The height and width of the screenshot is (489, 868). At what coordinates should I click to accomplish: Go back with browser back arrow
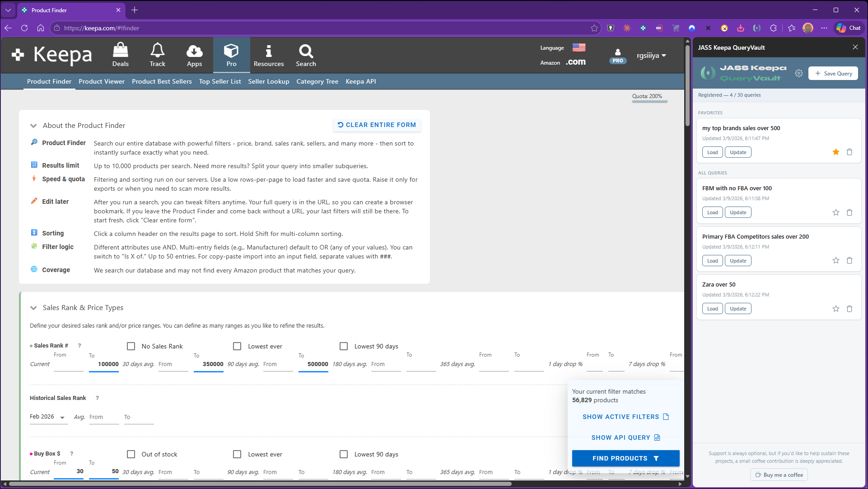[8, 28]
